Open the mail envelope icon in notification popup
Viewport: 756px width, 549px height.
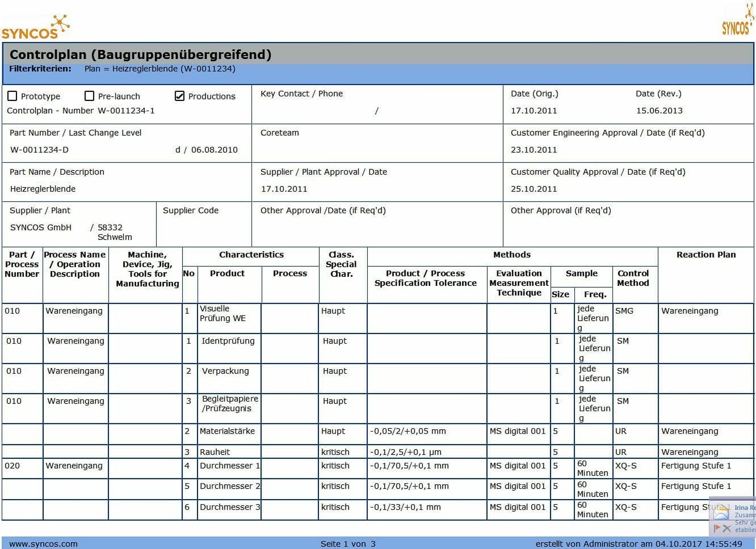[x=721, y=513]
